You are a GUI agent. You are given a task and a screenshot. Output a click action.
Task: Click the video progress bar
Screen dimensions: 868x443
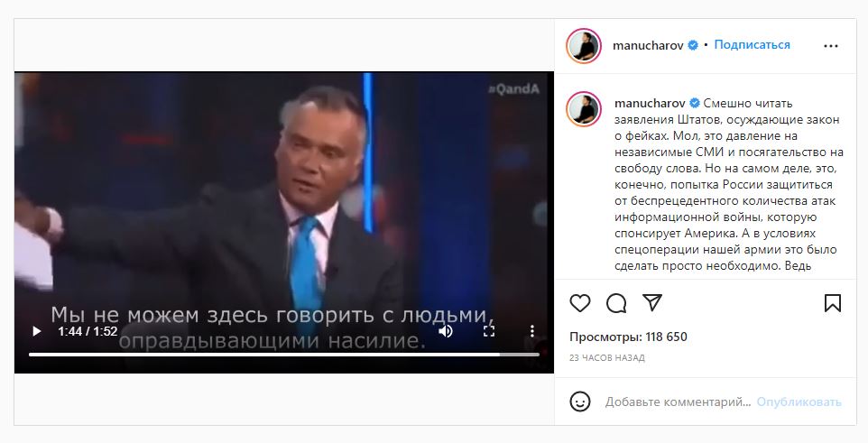pyautogui.click(x=284, y=355)
